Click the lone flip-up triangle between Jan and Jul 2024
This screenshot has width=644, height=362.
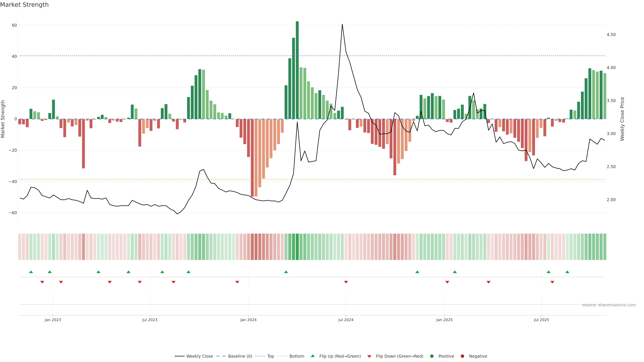(x=286, y=272)
